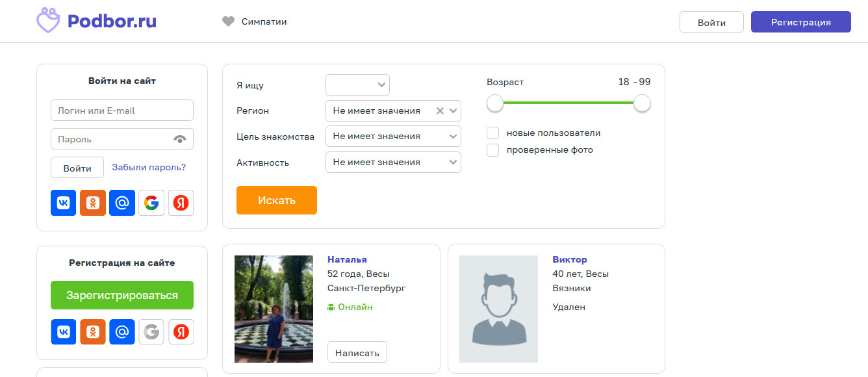
Task: Click the 'Логин или E-mail' input field
Action: pos(122,110)
